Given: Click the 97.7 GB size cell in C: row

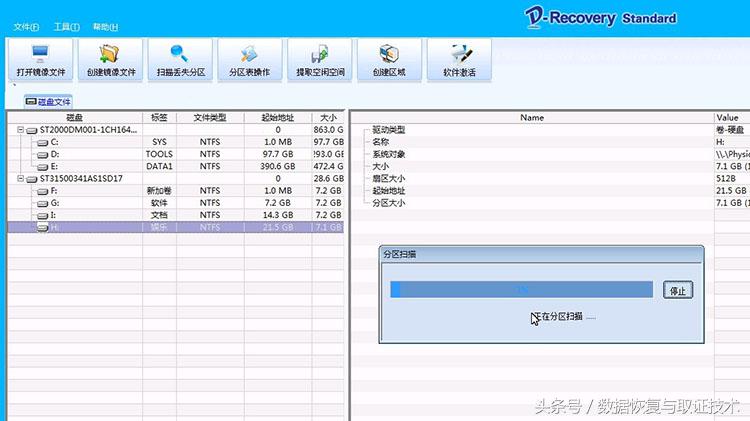Looking at the screenshot, I should 328,142.
